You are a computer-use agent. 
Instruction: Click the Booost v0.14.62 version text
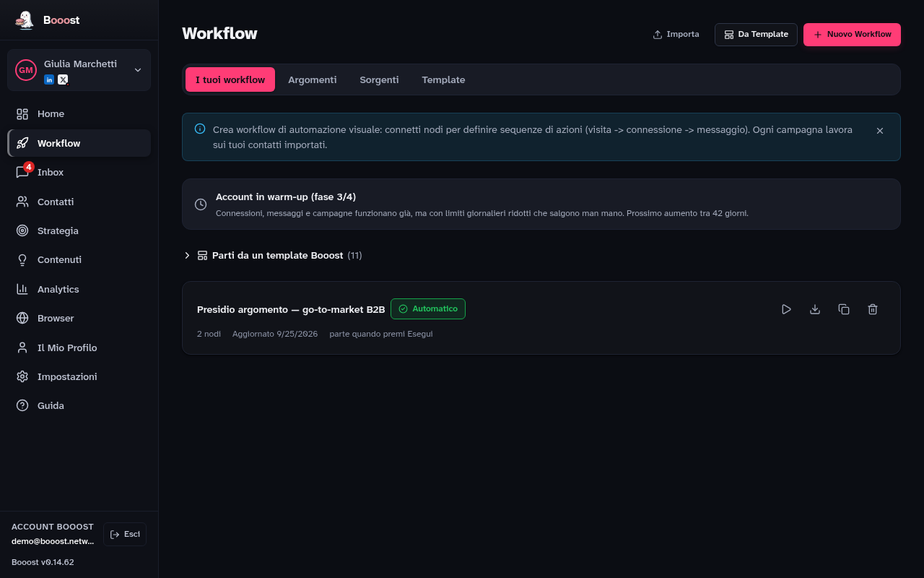point(43,562)
